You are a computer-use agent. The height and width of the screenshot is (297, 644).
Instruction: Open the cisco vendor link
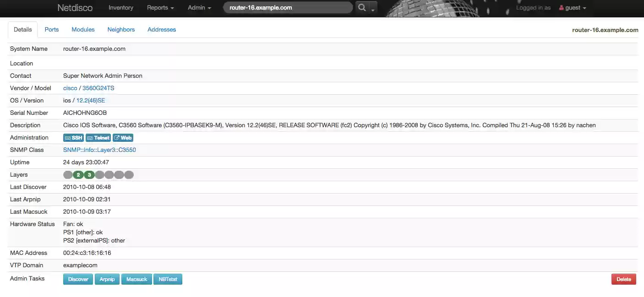pos(70,88)
